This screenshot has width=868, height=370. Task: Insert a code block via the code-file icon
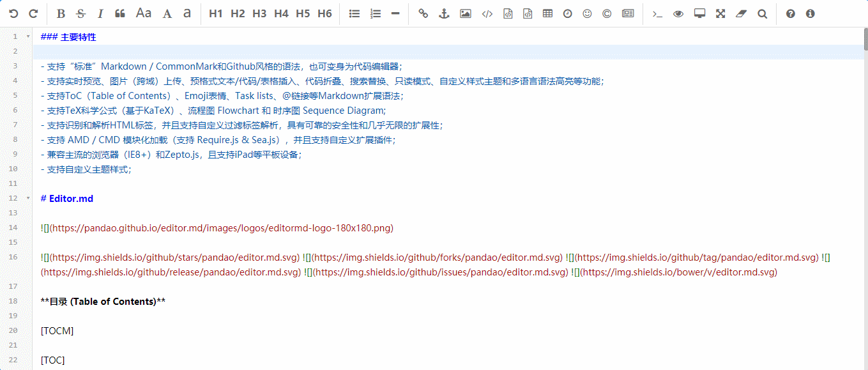(x=508, y=13)
